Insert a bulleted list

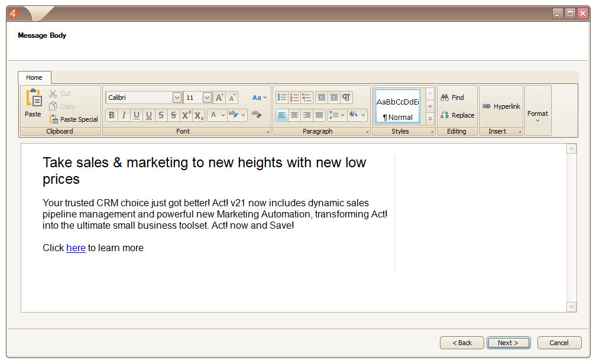click(x=282, y=97)
